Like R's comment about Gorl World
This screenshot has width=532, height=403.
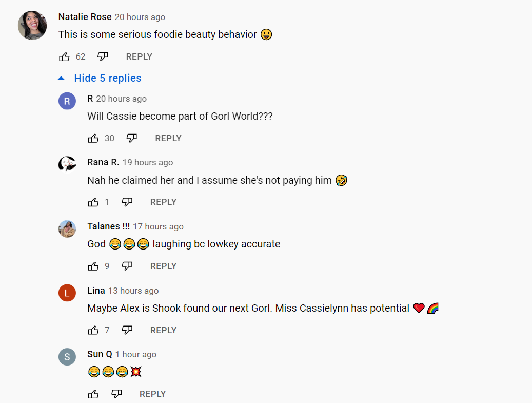coord(93,138)
